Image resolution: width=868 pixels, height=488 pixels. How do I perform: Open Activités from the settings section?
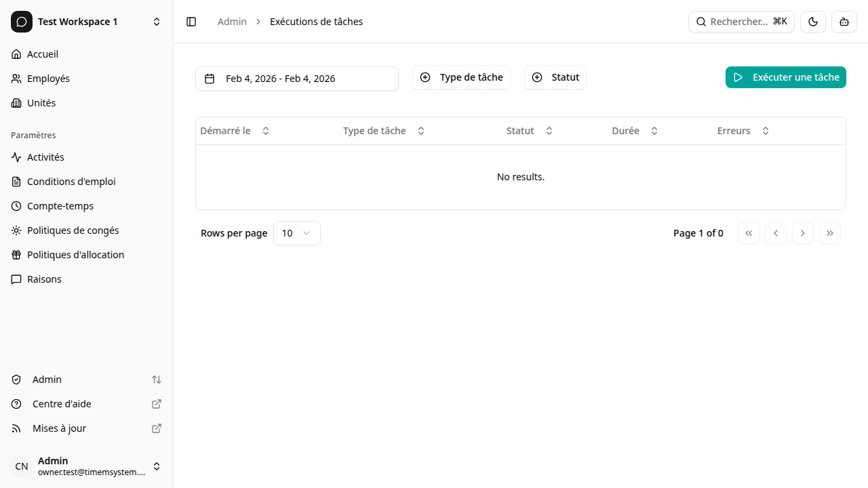tap(45, 157)
